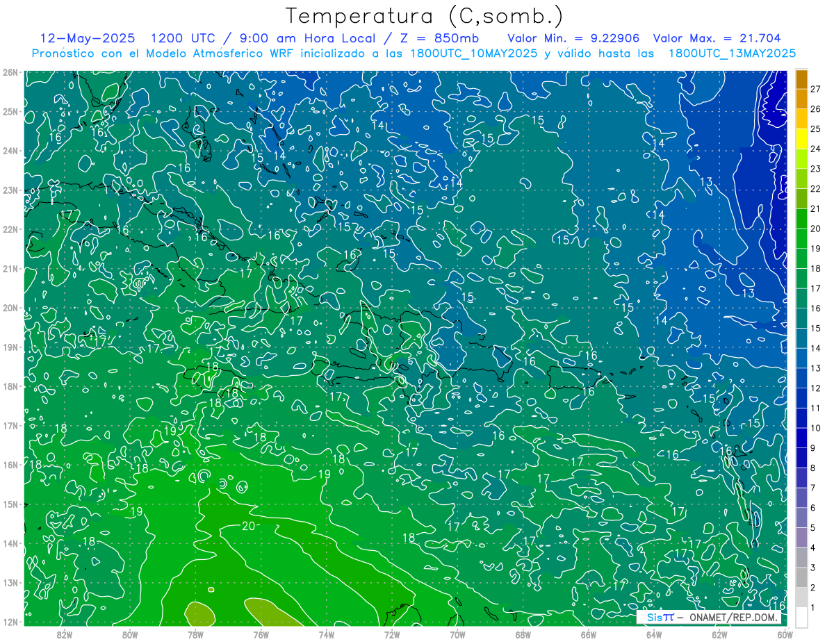The height and width of the screenshot is (644, 834).
Task: Click the '70W' longitude axis label
Action: [x=457, y=634]
